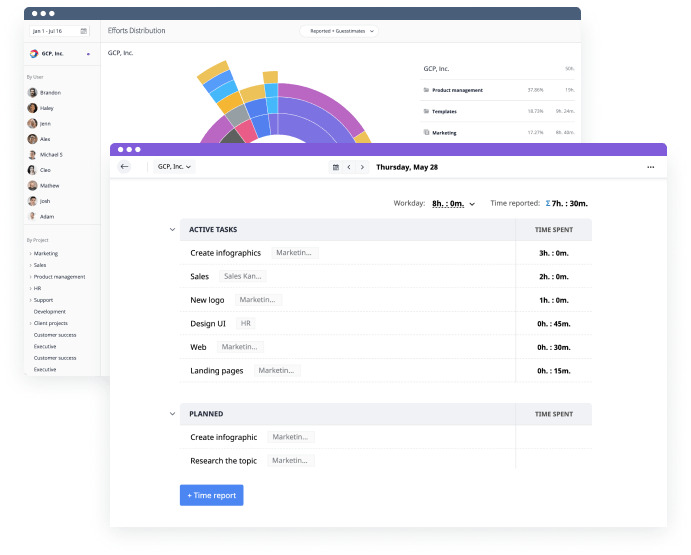Click the Sales Kan... tag on the Sales task
Image resolution: width=691 pixels, height=555 pixels.
pos(242,276)
